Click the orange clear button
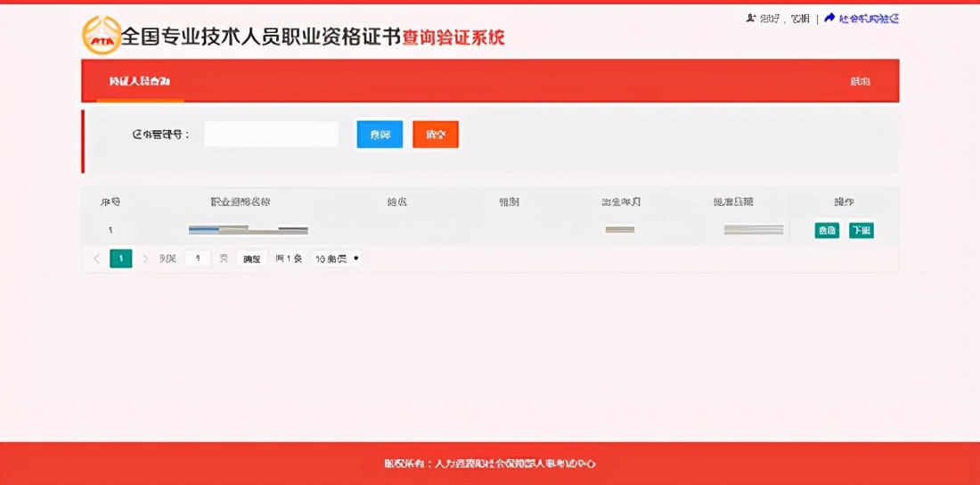This screenshot has width=980, height=485. (x=436, y=135)
